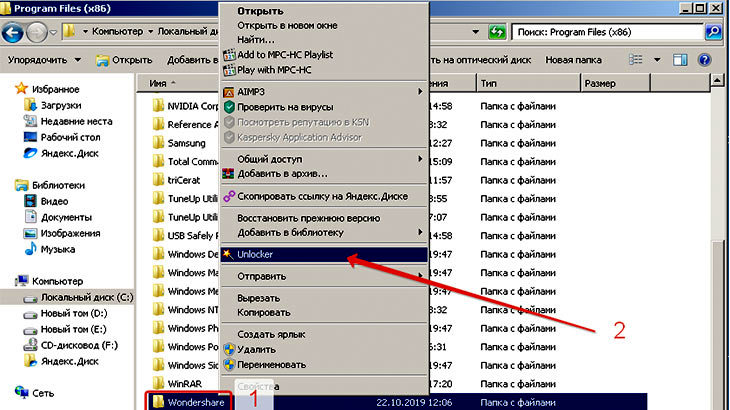Open the Help question mark icon
Screen dimensions: 730x410
pos(704,60)
